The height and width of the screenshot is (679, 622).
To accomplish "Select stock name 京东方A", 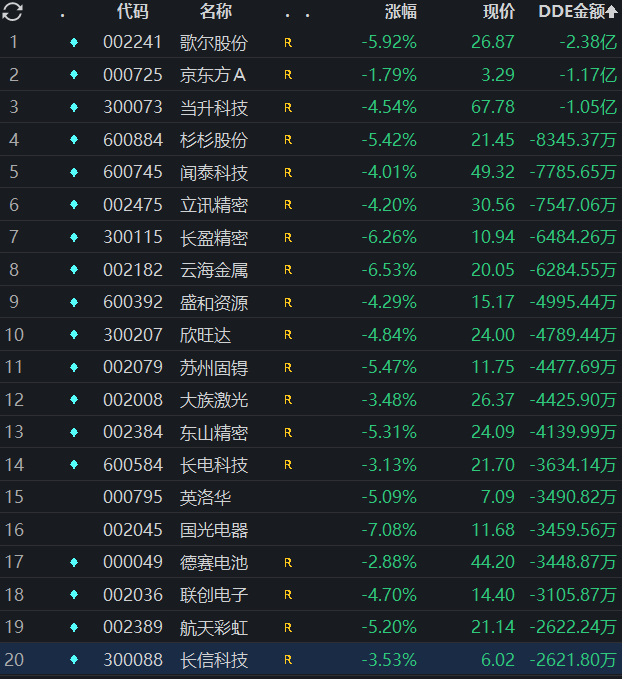I will [213, 75].
